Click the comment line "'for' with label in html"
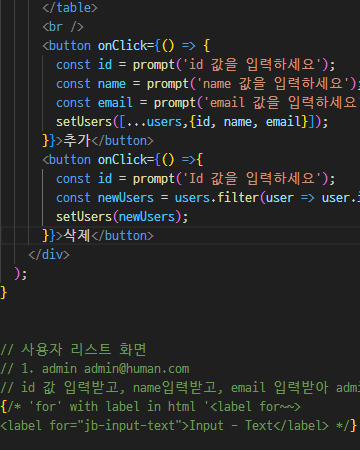The image size is (360, 450). (x=151, y=407)
